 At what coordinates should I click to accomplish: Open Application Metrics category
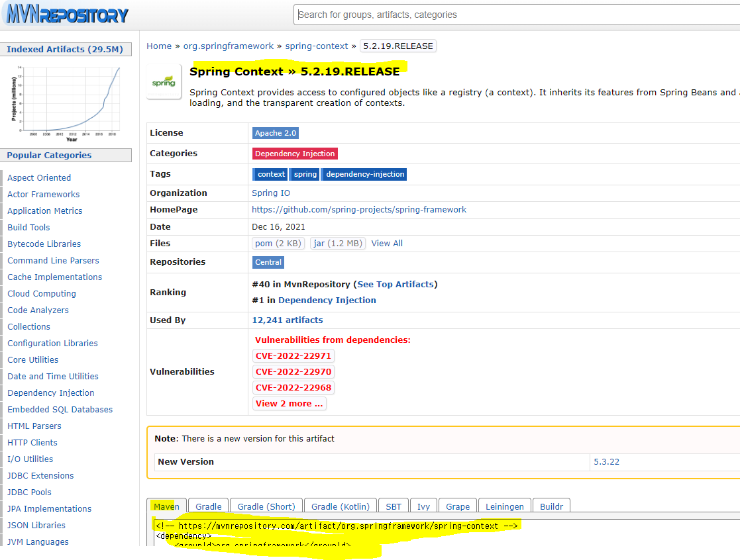click(x=45, y=210)
